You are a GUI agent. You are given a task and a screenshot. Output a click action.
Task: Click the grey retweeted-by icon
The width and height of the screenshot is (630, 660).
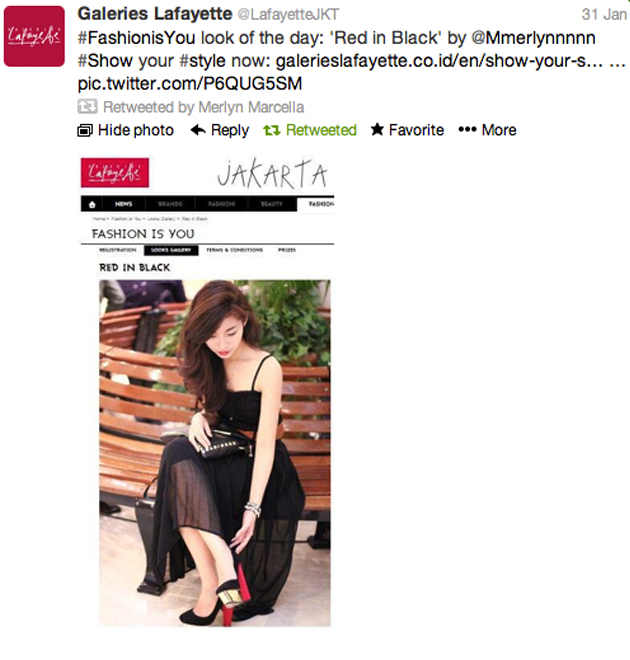87,106
